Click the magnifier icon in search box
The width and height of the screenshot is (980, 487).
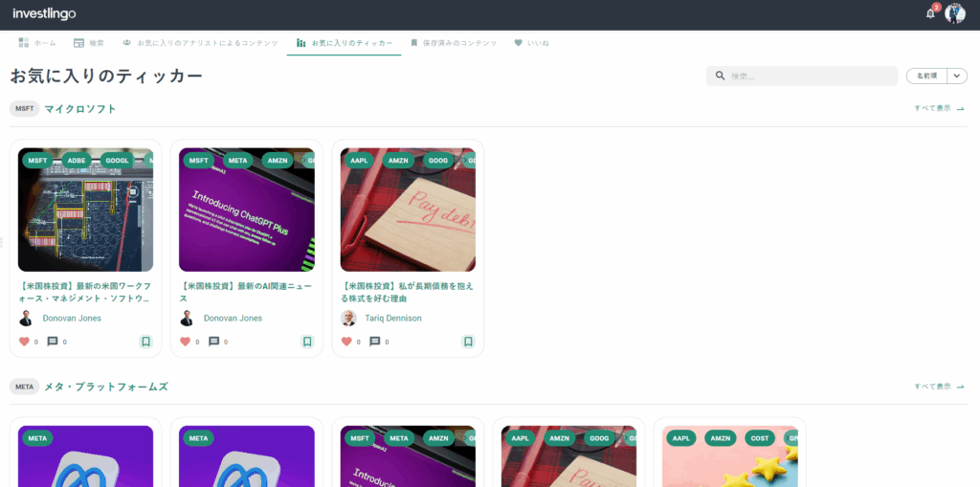pyautogui.click(x=720, y=76)
